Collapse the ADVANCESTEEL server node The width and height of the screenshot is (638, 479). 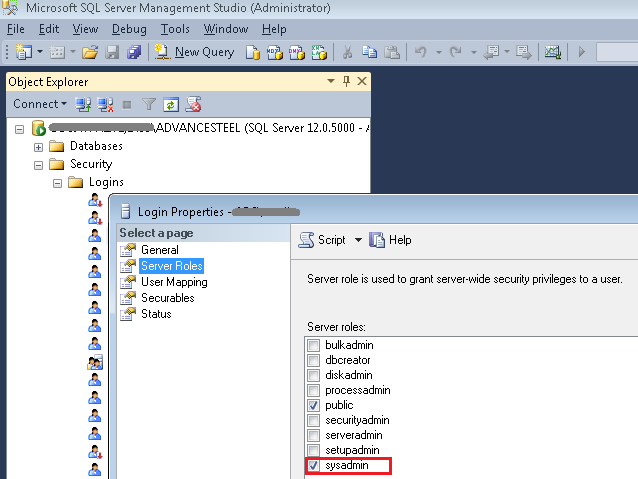(x=19, y=129)
